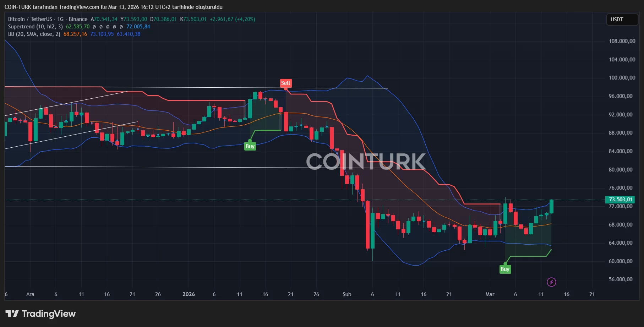Expand the BB (20, SMA, close, 2) legend
This screenshot has height=327, width=644.
click(x=34, y=34)
